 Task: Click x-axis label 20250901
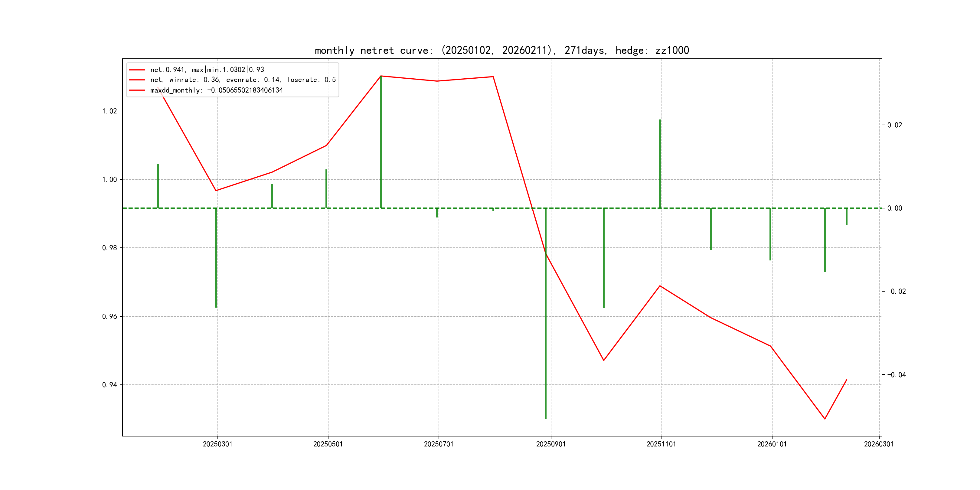(550, 444)
